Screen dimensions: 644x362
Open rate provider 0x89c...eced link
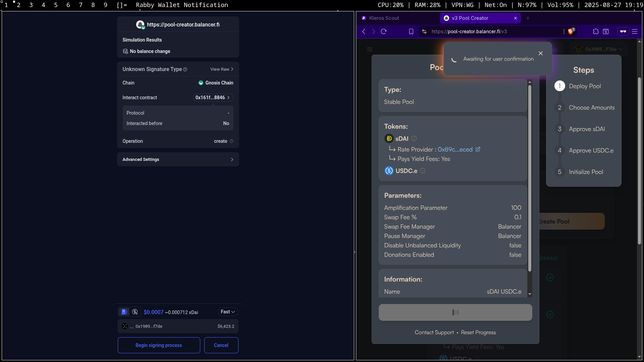coord(455,149)
